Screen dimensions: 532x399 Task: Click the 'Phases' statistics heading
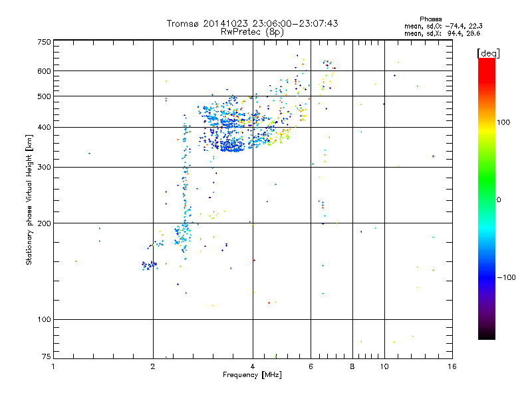pyautogui.click(x=430, y=19)
